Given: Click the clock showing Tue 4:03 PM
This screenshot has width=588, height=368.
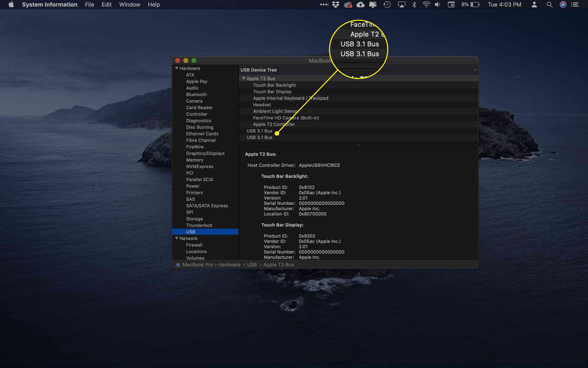Looking at the screenshot, I should [504, 5].
